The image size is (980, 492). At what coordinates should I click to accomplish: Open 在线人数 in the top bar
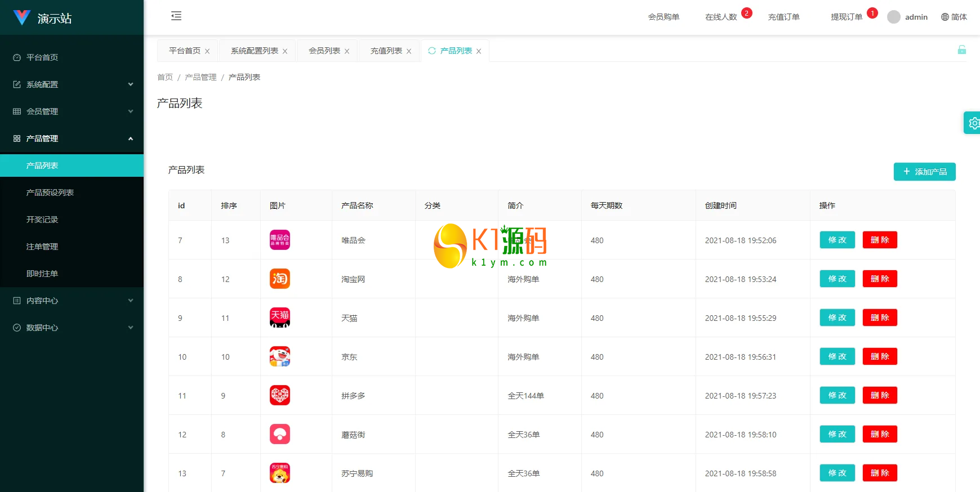pos(721,17)
